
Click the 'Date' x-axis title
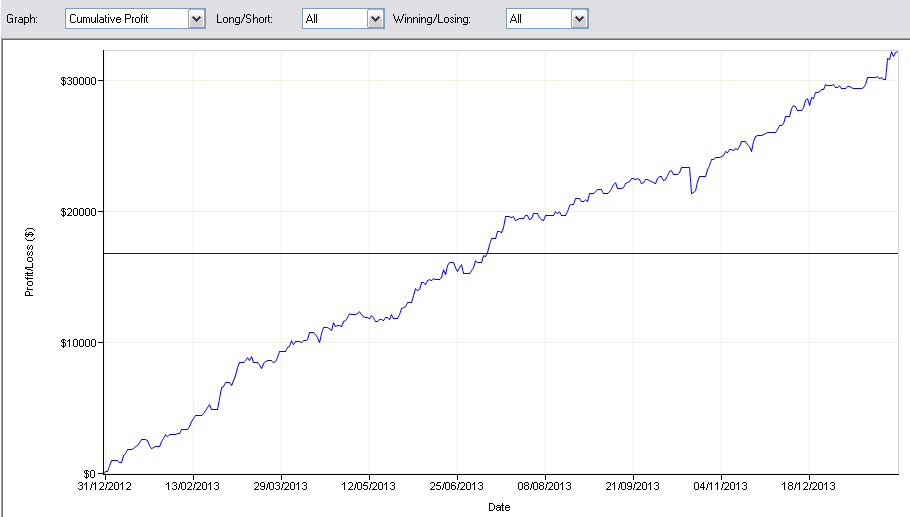(499, 507)
